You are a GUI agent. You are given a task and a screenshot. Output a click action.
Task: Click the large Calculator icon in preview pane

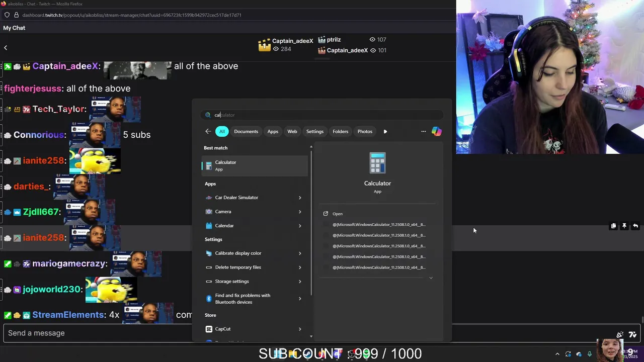click(377, 163)
